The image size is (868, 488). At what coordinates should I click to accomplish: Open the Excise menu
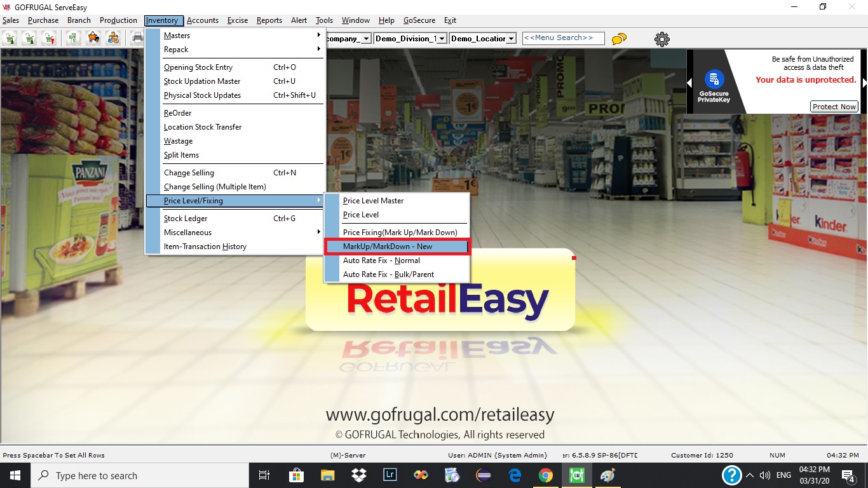coord(238,20)
